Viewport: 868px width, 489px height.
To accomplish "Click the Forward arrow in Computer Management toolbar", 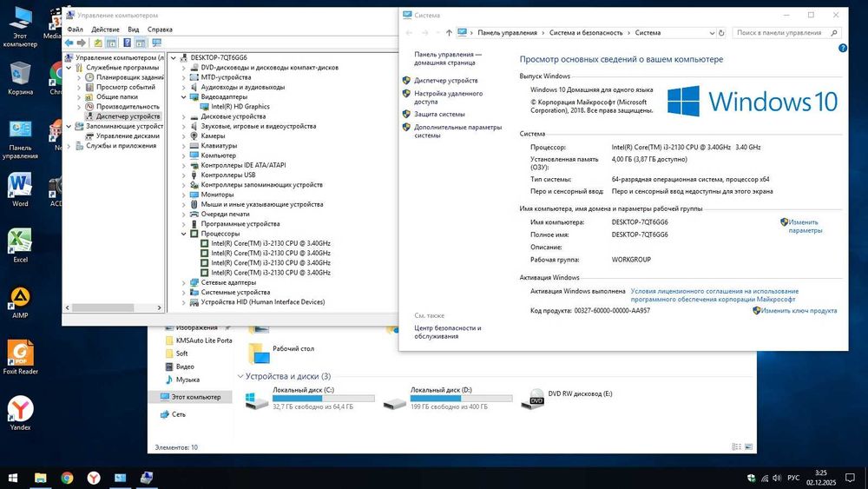I will click(x=82, y=43).
